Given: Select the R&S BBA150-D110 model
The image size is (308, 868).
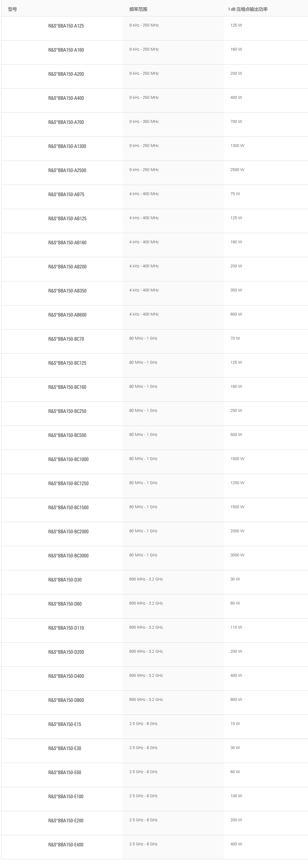Looking at the screenshot, I should (66, 628).
